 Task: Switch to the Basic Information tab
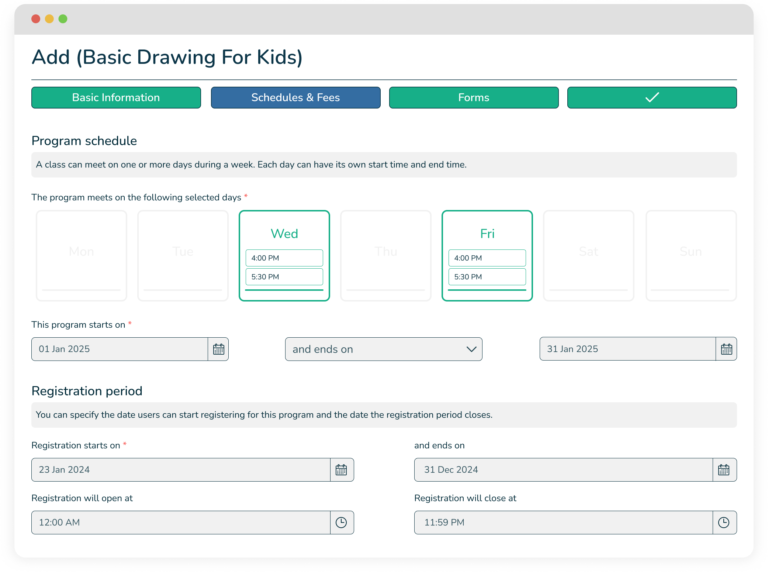click(116, 98)
